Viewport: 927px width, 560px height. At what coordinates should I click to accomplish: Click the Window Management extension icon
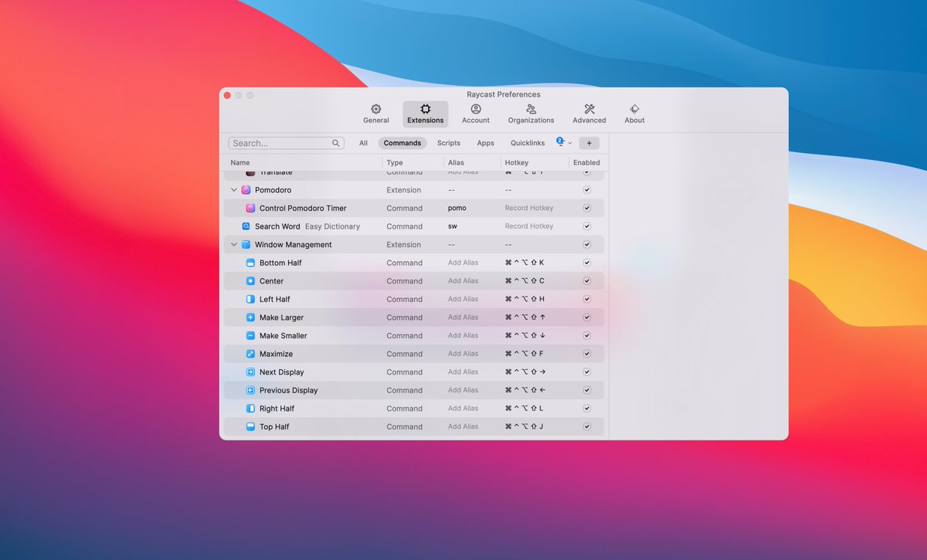coord(246,245)
